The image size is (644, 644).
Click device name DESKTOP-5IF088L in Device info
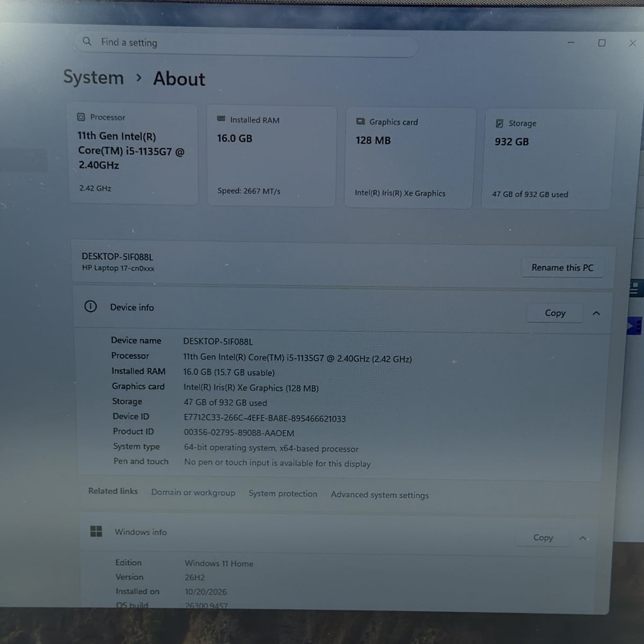218,341
